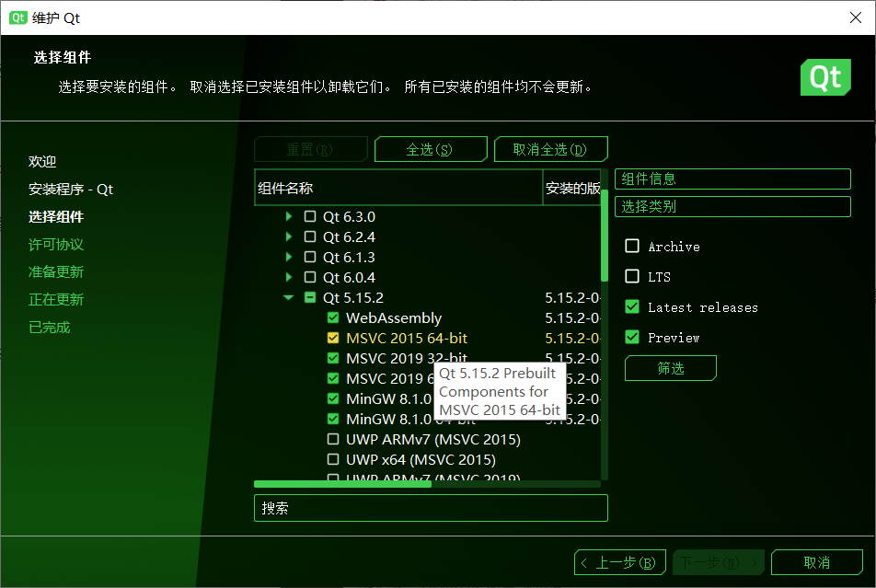This screenshot has height=588, width=876.
Task: Click the 取消全选(D) deselect all button
Action: [x=551, y=149]
